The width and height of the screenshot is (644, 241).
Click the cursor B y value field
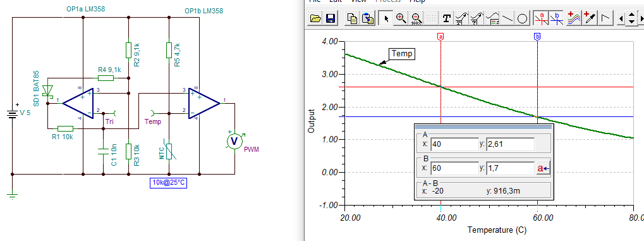tap(510, 168)
